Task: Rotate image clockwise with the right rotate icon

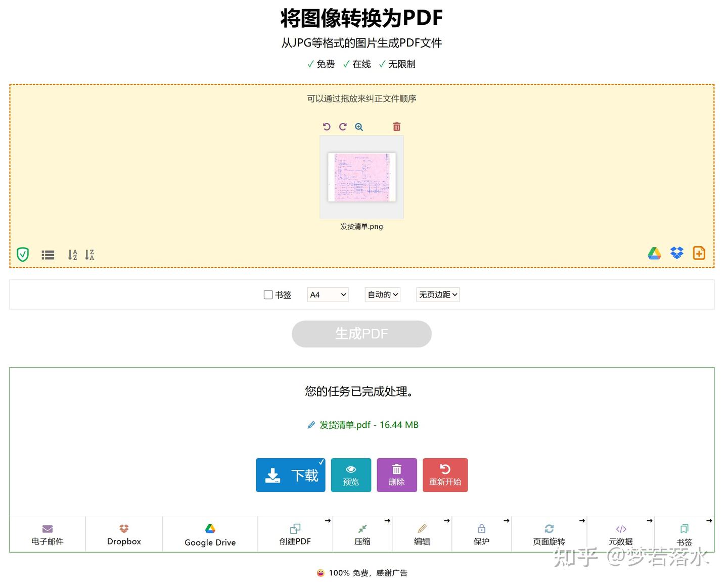Action: click(343, 127)
